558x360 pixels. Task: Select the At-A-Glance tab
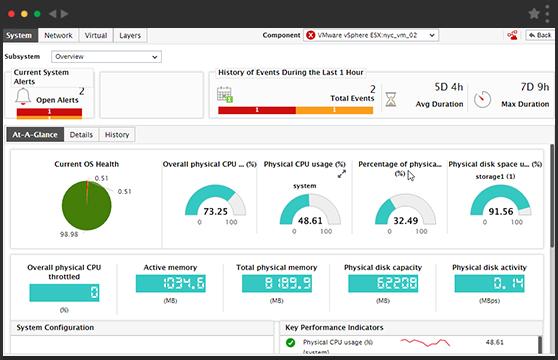tap(35, 135)
